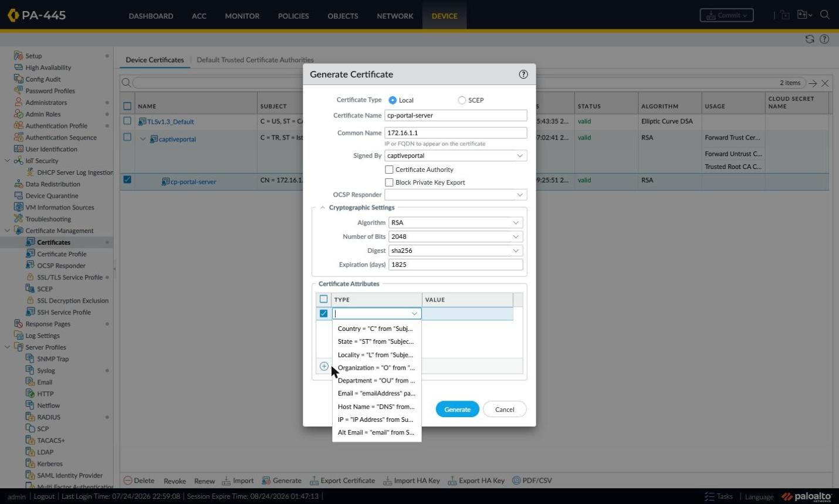Uncheck the attribute row checkbox

coord(323,313)
